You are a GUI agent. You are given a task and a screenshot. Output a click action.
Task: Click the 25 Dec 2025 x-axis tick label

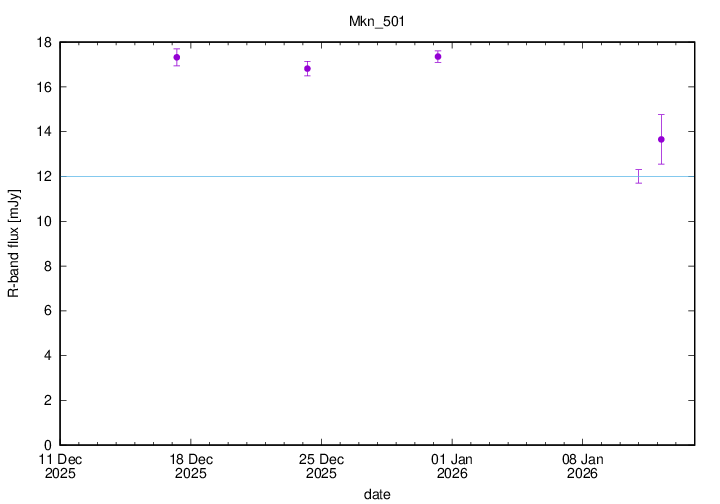point(321,466)
